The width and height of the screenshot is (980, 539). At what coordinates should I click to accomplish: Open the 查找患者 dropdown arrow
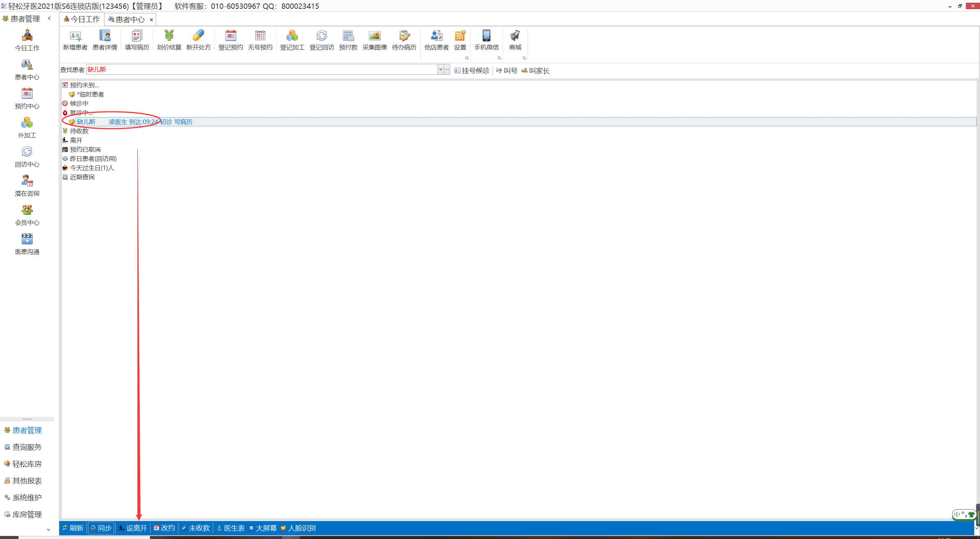tap(441, 69)
